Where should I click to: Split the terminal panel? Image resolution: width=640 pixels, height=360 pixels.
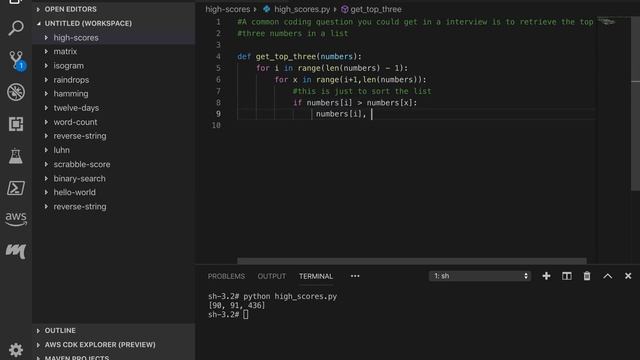click(x=567, y=276)
